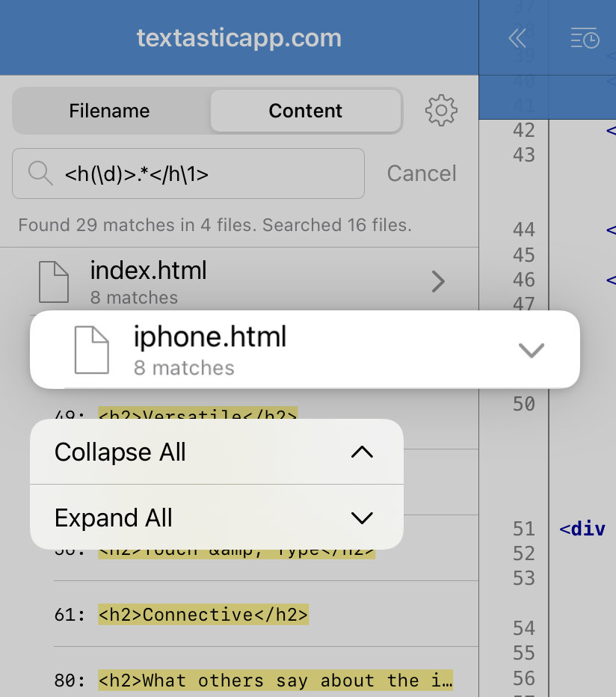
Task: Click the down chevron beside Expand All
Action: (x=362, y=518)
